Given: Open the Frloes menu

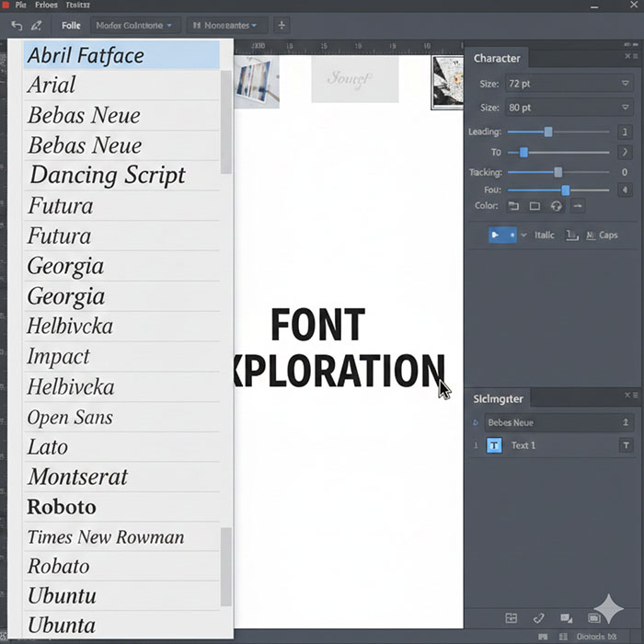Looking at the screenshot, I should (46, 5).
